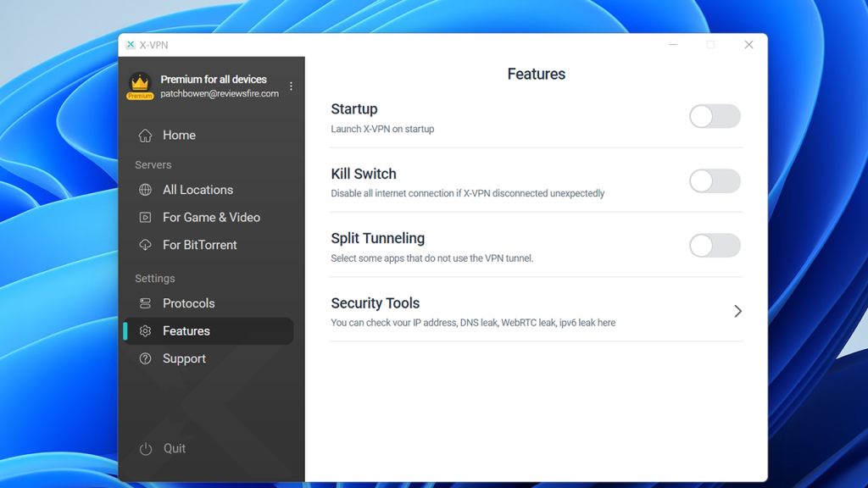Click the Split Tunneling heading text
This screenshot has height=488, width=868.
378,238
